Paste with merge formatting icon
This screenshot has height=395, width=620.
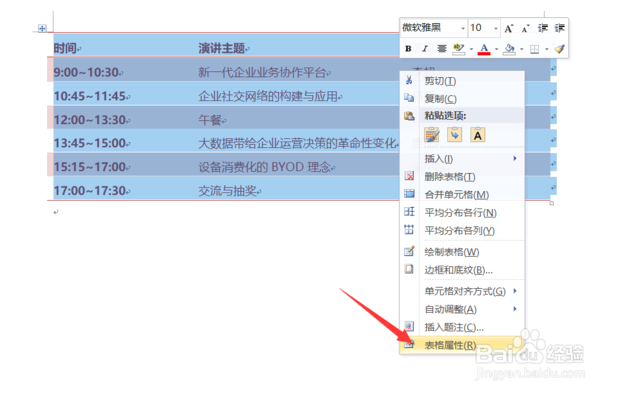click(455, 135)
